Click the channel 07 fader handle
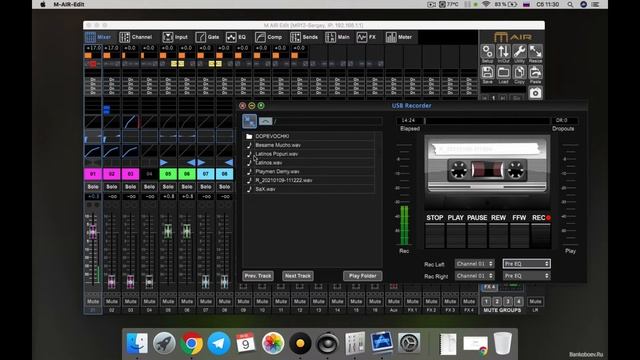Screen dimensions: 640x360 (x=205, y=281)
